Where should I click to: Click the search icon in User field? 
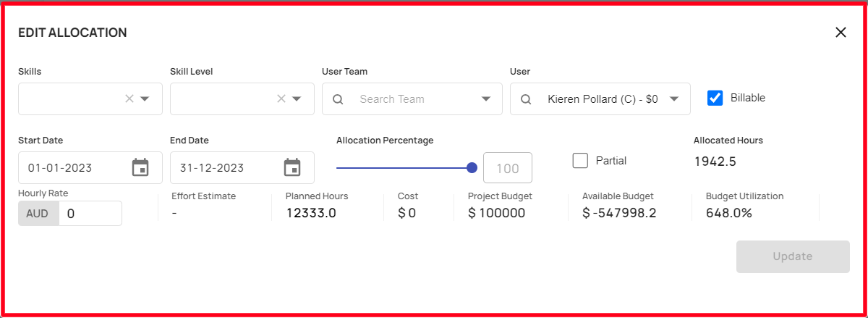(526, 99)
